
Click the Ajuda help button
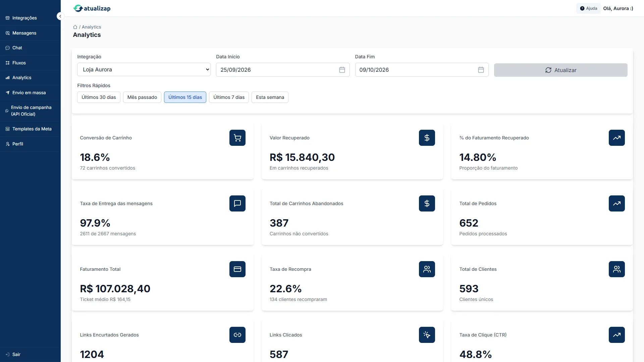coord(589,8)
